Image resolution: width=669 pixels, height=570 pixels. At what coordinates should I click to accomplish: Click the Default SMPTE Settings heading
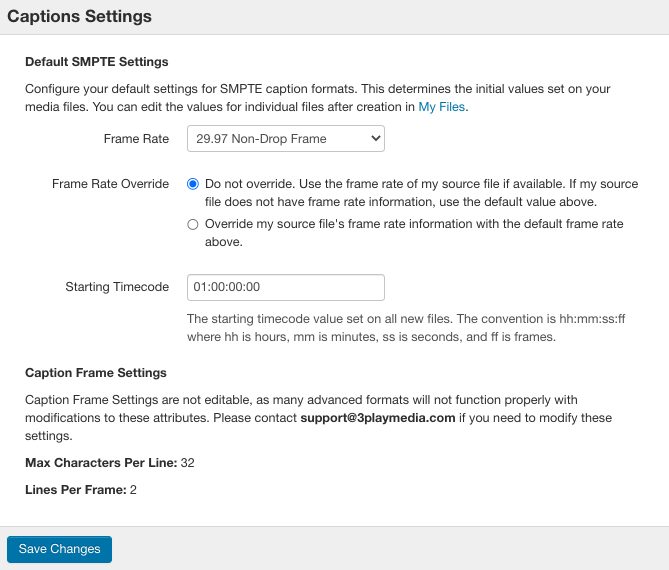point(96,61)
